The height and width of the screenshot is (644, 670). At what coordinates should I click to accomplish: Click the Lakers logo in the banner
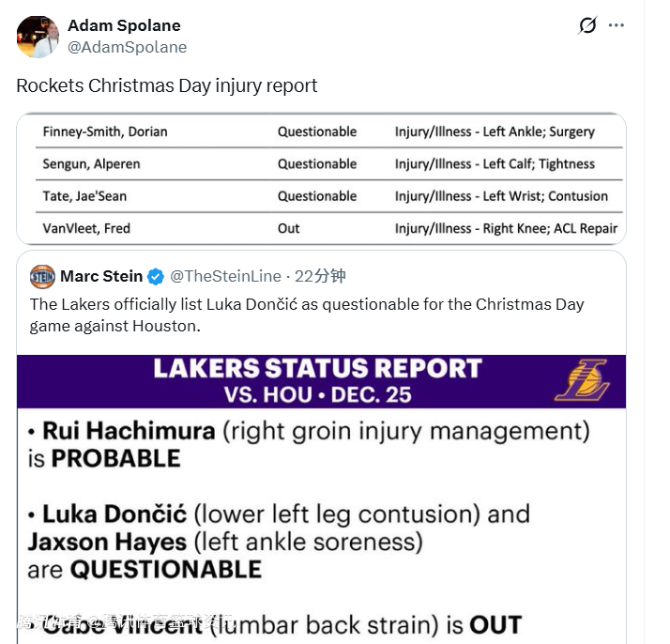pyautogui.click(x=582, y=380)
